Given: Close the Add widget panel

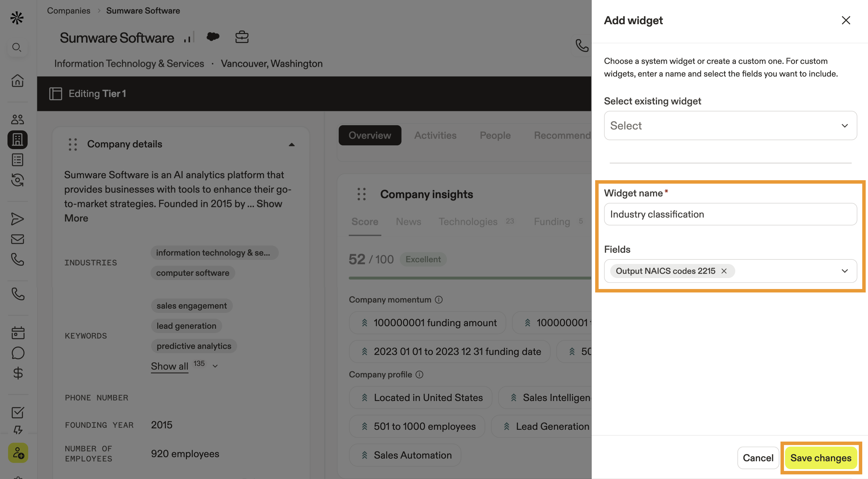Looking at the screenshot, I should coord(846,20).
